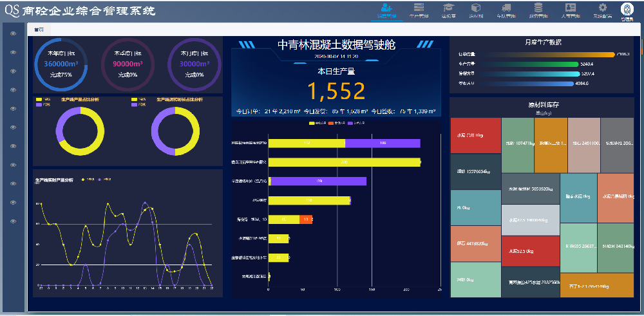Viewport: 644px width, 316px height.
Task: Click the QS logo in the header
Action: click(12, 11)
